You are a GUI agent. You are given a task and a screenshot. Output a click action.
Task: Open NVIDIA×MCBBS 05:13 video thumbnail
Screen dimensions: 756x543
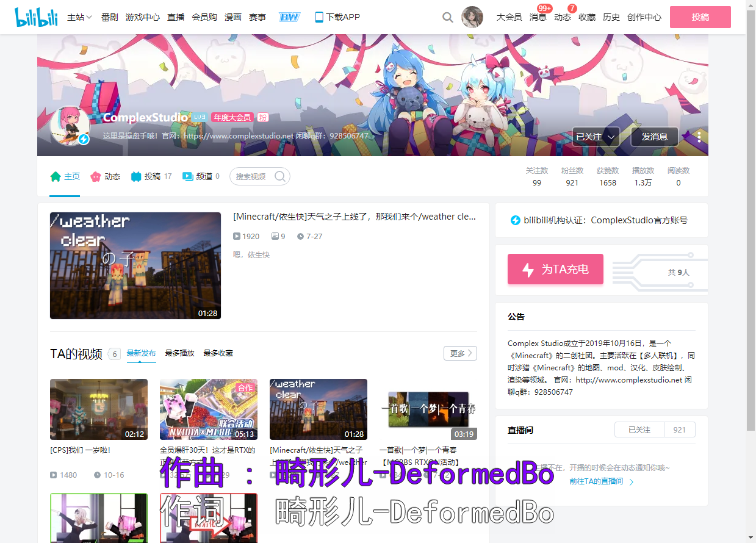(209, 409)
